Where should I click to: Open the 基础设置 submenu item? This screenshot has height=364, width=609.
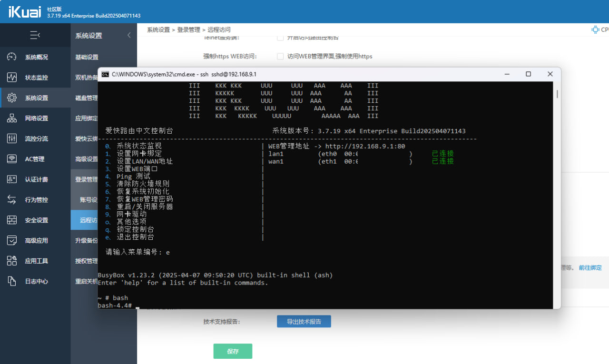[x=87, y=57]
